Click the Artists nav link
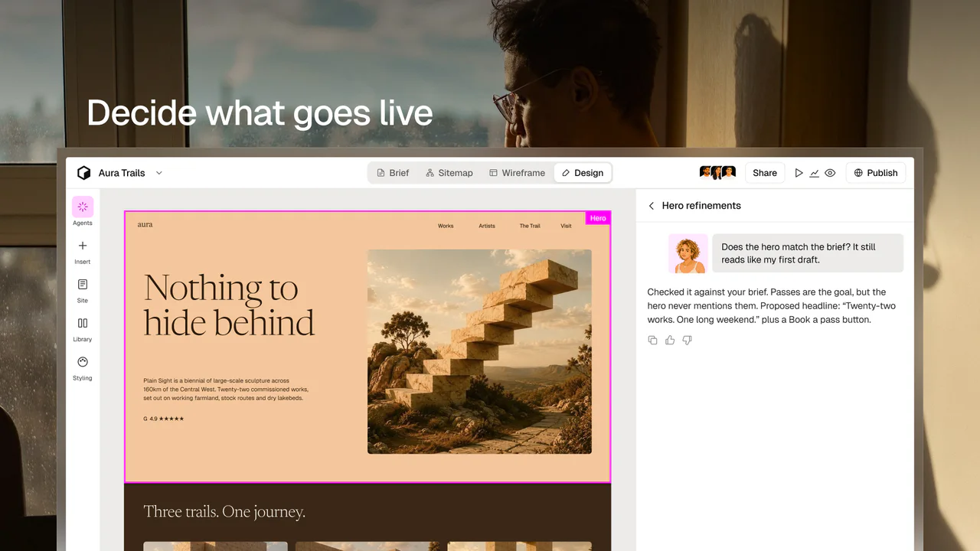This screenshot has width=980, height=551. pyautogui.click(x=487, y=226)
